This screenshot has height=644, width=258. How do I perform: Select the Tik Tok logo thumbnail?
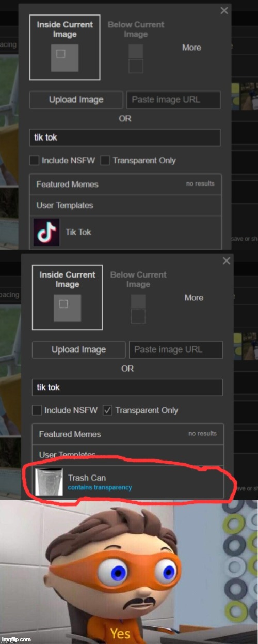coord(46,232)
